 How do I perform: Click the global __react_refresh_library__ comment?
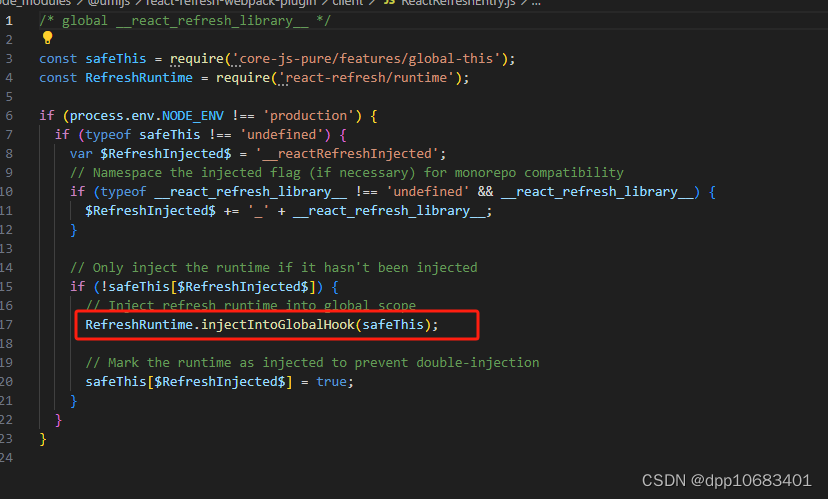click(x=185, y=21)
